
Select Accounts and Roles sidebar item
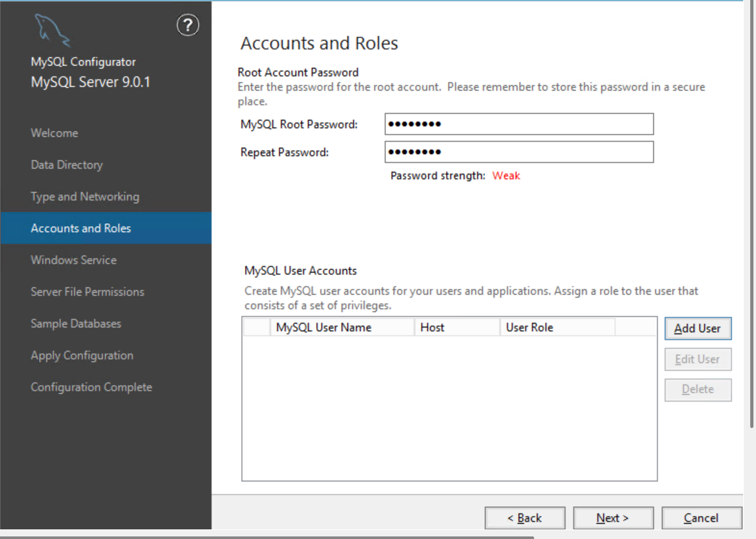pos(106,228)
